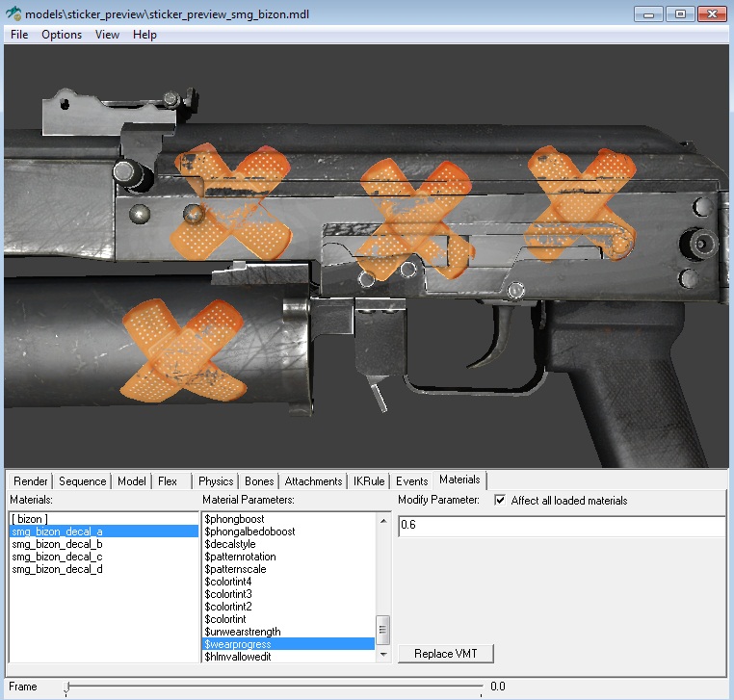Screen dimensions: 734x700
Task: Switch to the Model tab
Action: tap(132, 481)
